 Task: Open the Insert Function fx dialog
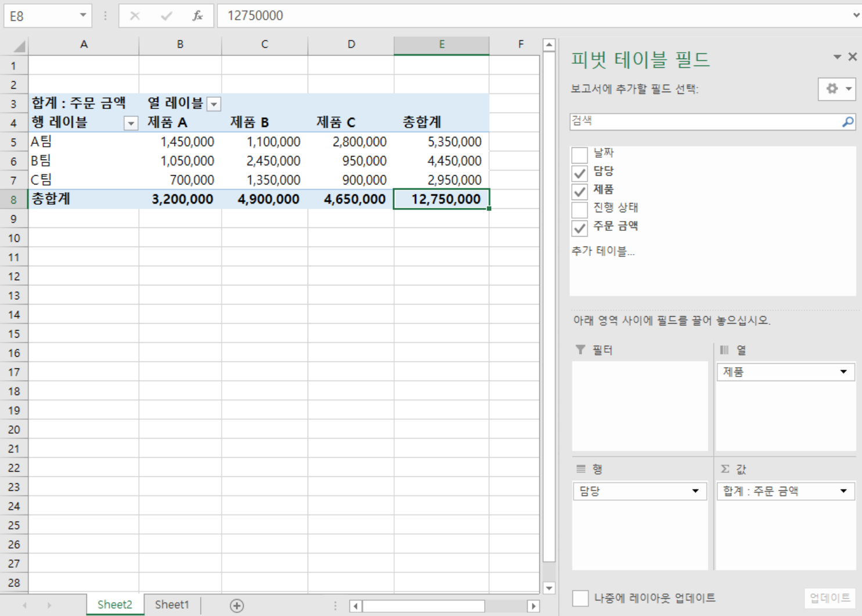pos(197,16)
